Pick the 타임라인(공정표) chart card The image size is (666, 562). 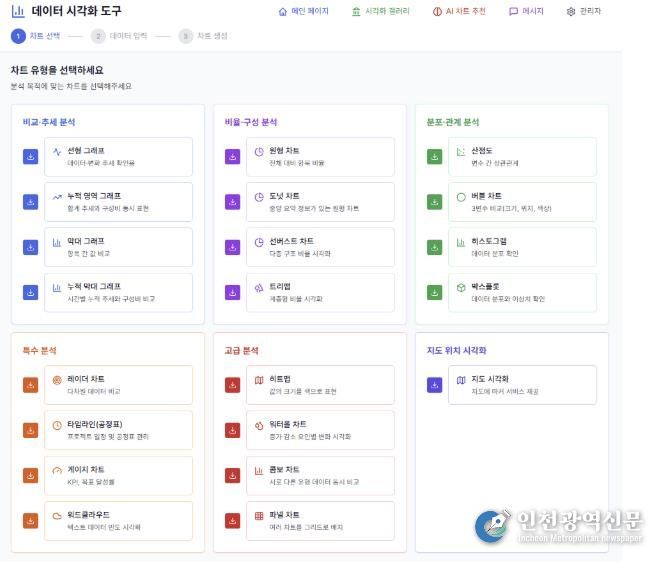117,430
